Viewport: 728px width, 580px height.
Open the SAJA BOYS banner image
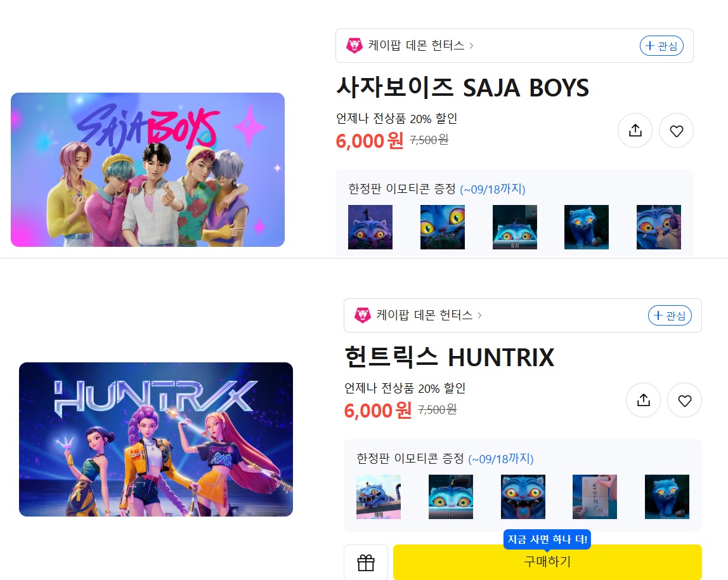(148, 169)
